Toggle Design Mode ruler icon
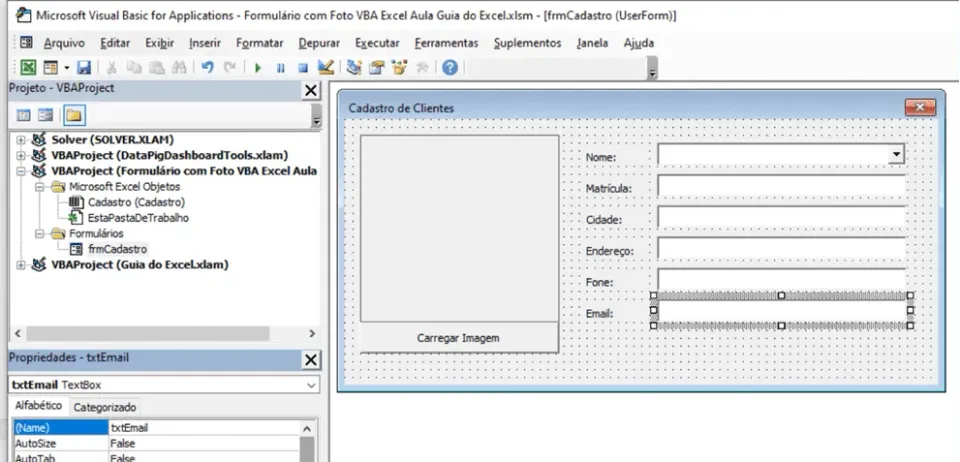This screenshot has width=960, height=462. (326, 67)
